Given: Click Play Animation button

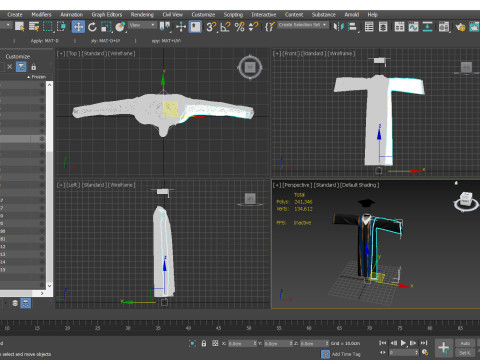Looking at the screenshot, I should [403, 343].
